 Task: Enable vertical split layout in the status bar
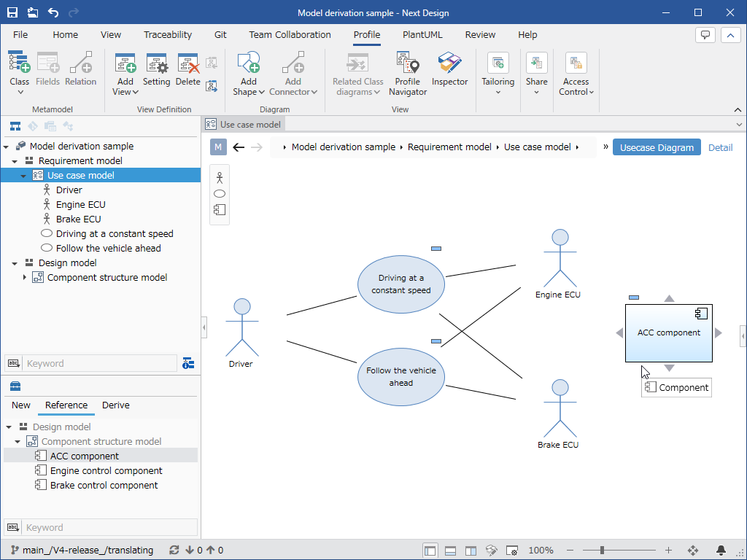[470, 550]
